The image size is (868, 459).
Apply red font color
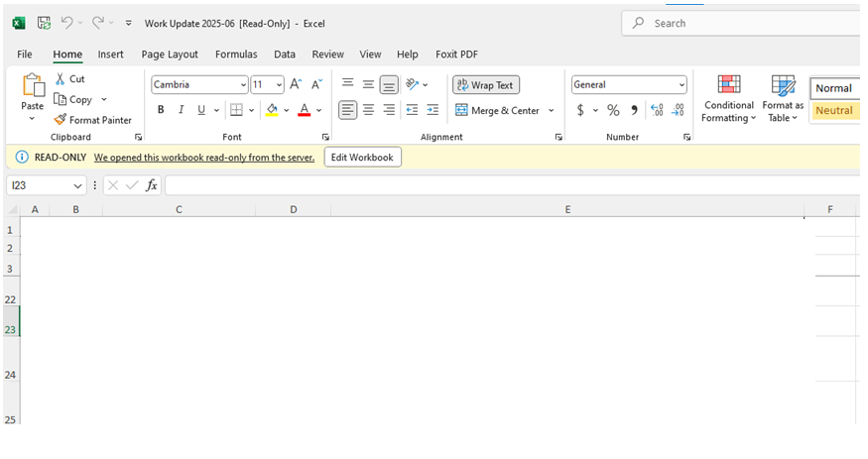(x=304, y=110)
